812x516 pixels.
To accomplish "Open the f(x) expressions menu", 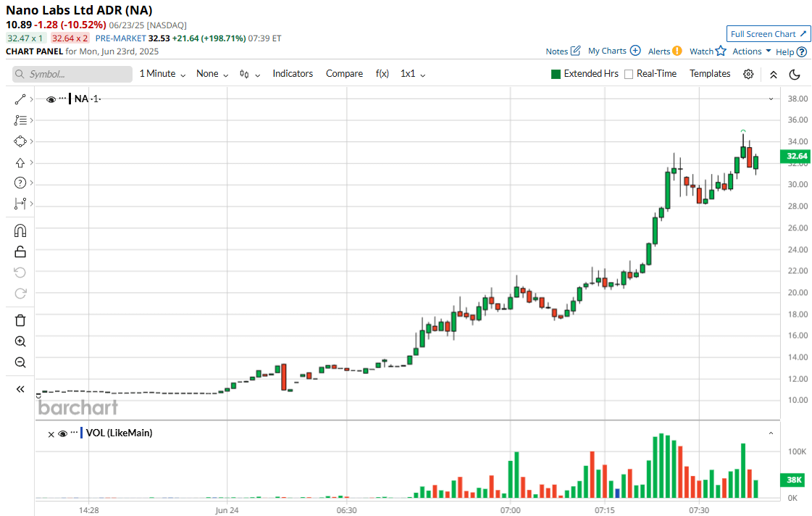I will [x=382, y=74].
